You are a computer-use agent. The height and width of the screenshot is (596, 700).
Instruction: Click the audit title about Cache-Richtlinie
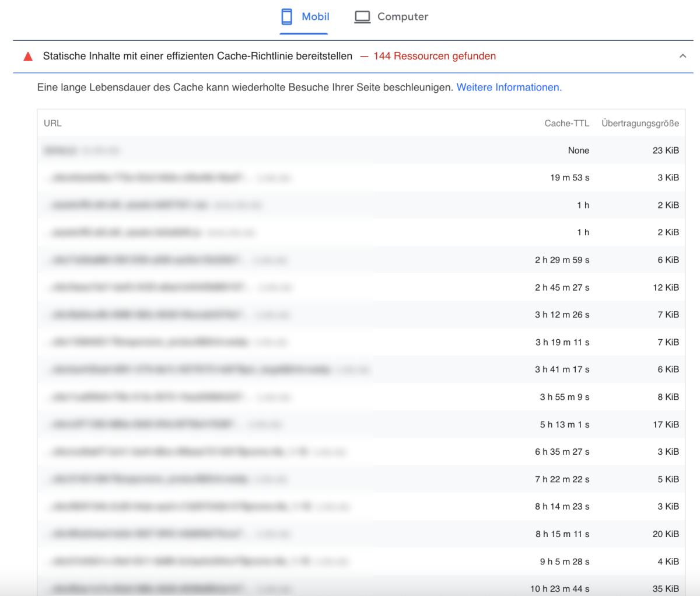tap(198, 56)
